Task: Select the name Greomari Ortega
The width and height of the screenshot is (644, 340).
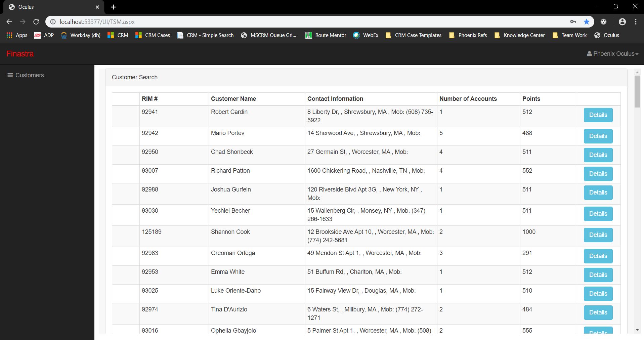Action: click(x=233, y=253)
